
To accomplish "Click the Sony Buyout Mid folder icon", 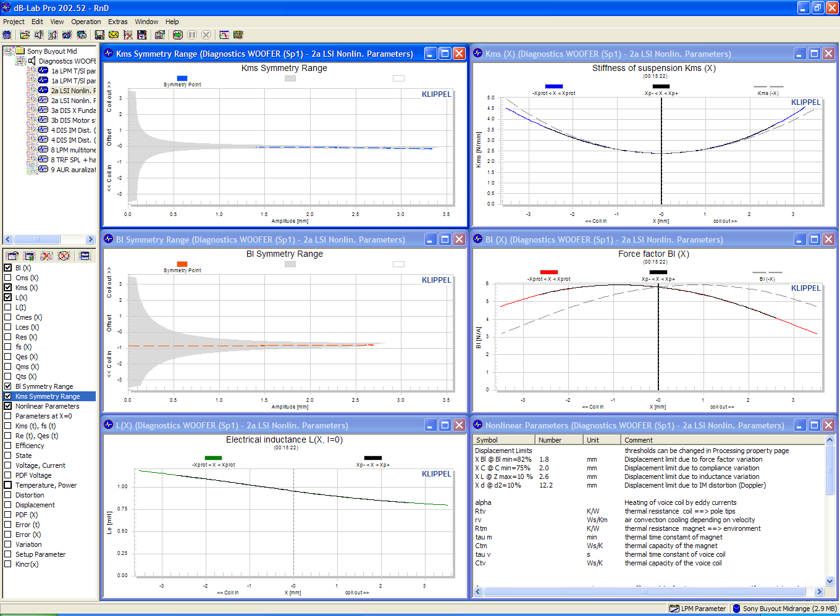I will (x=20, y=51).
